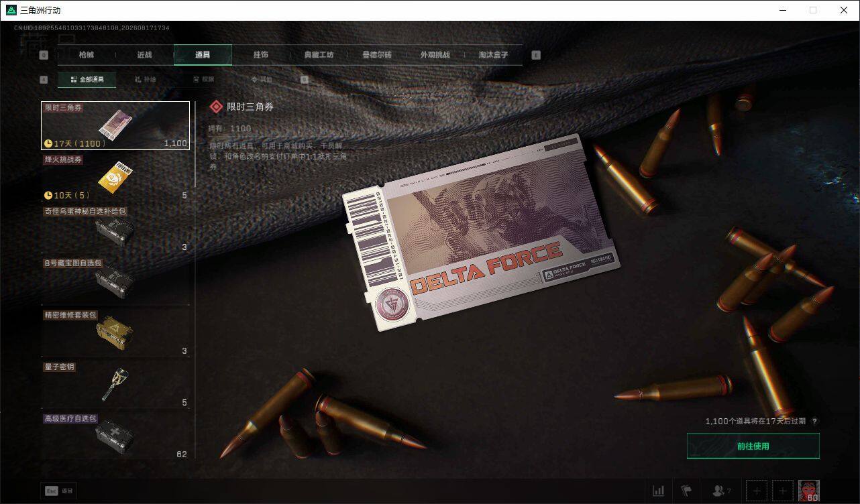The image size is (860, 504).
Task: Click the Q previous-tab key hint
Action: click(x=44, y=55)
